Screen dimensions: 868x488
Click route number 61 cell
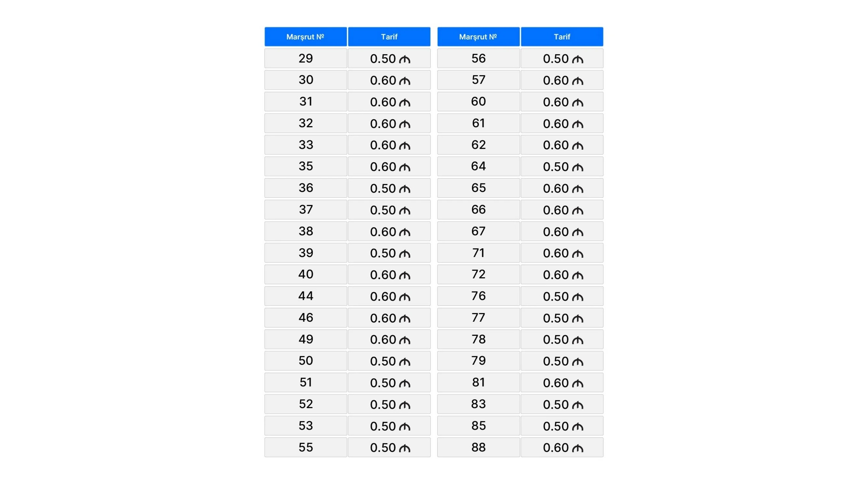[x=478, y=123]
